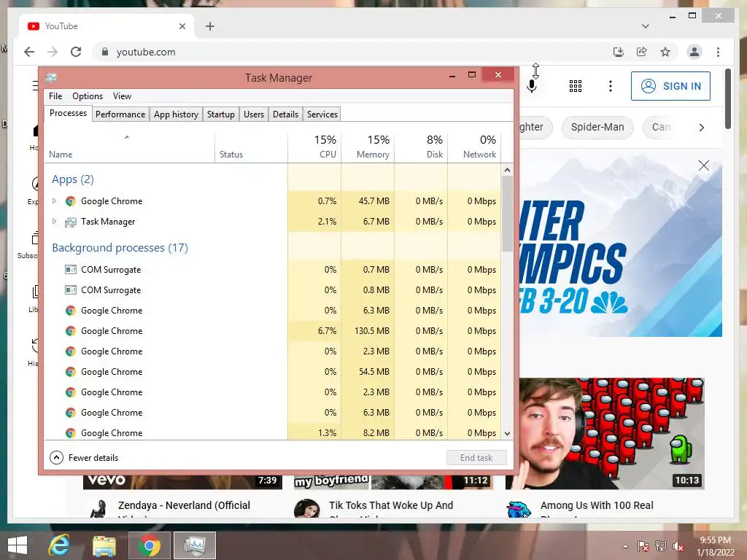The width and height of the screenshot is (747, 560).
Task: Click the Task Manager icon in Apps list
Action: click(71, 222)
